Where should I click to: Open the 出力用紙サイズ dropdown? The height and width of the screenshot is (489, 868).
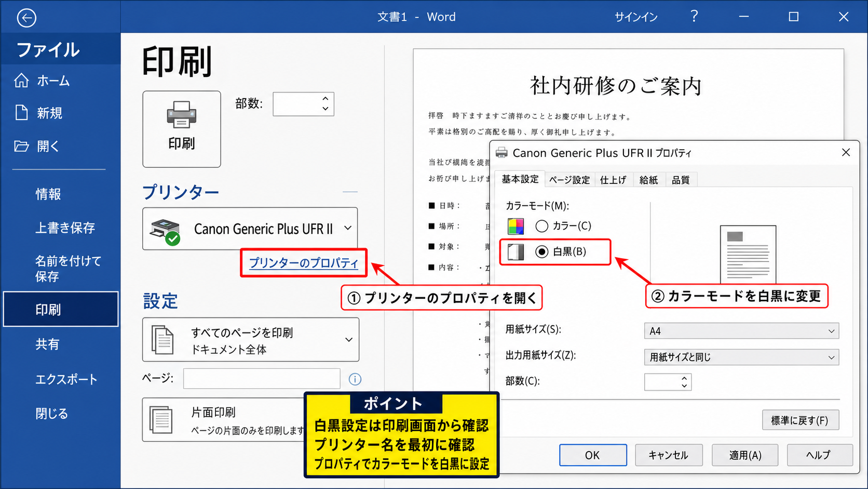[x=741, y=357]
